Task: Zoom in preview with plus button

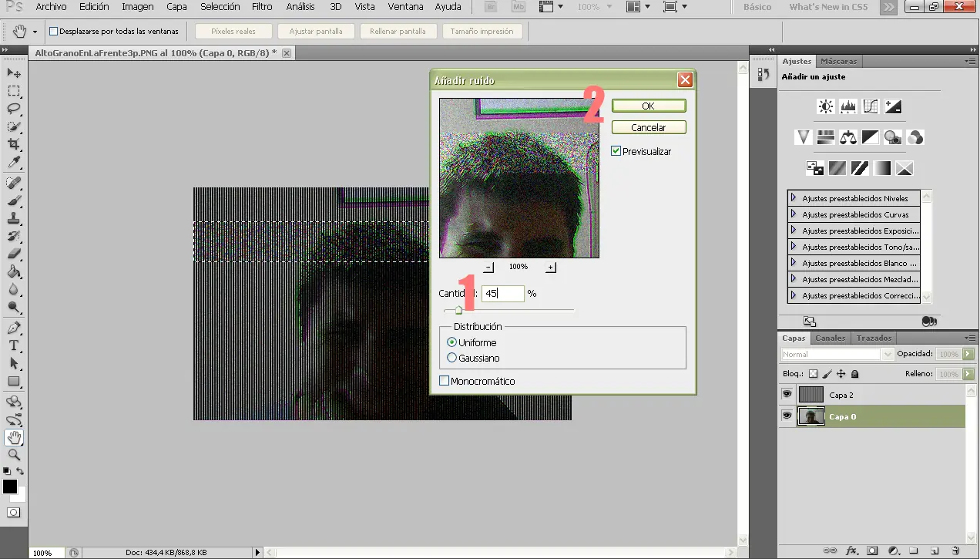Action: coord(550,267)
